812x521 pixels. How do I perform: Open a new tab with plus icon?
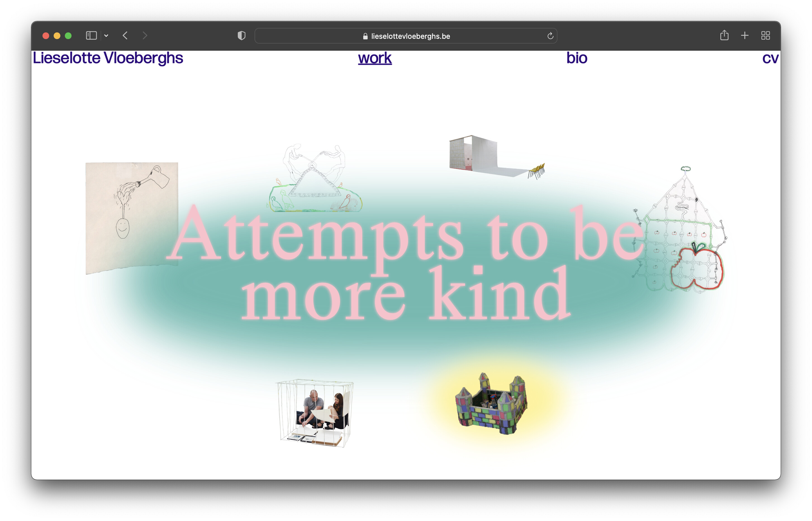pyautogui.click(x=745, y=35)
